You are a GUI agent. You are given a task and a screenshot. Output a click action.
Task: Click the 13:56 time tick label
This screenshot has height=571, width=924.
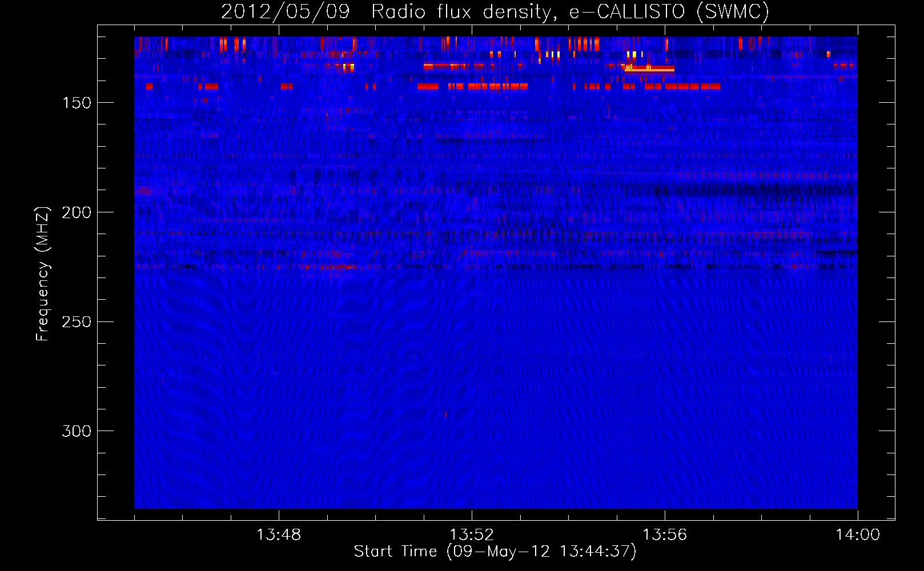click(665, 535)
